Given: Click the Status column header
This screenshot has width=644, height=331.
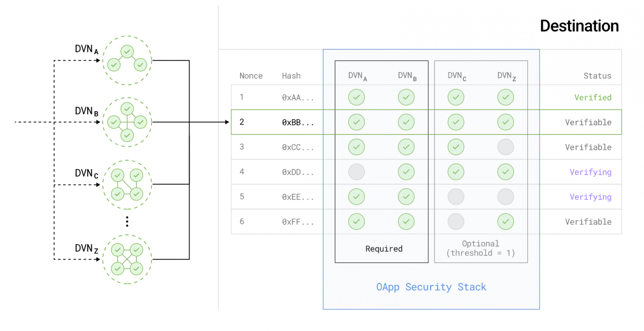Looking at the screenshot, I should (x=597, y=76).
